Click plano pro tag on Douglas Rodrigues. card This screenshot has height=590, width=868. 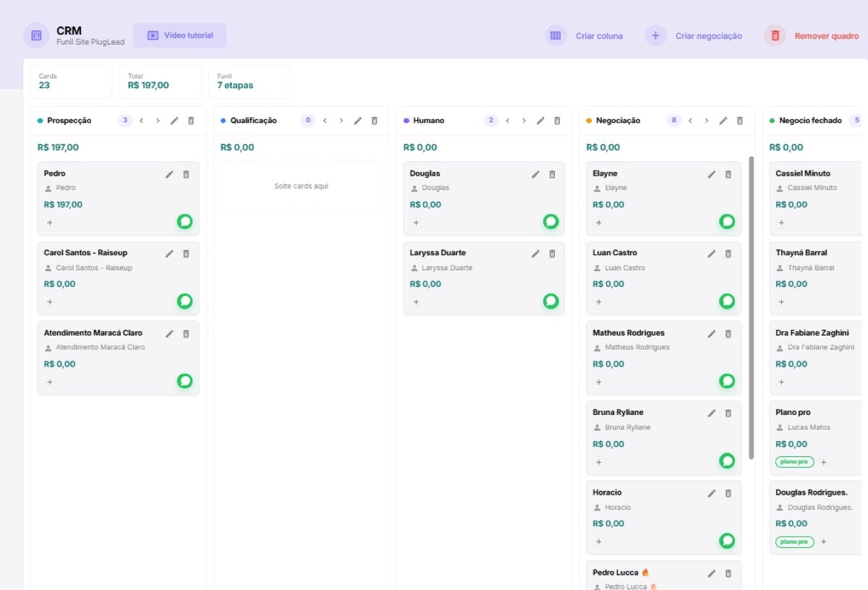click(795, 542)
